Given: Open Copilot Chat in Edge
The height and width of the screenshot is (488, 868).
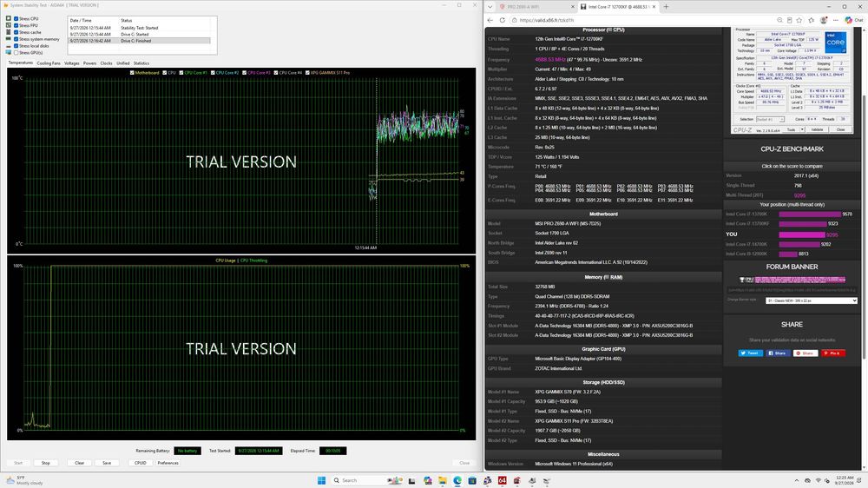Looking at the screenshot, I should (853, 20).
